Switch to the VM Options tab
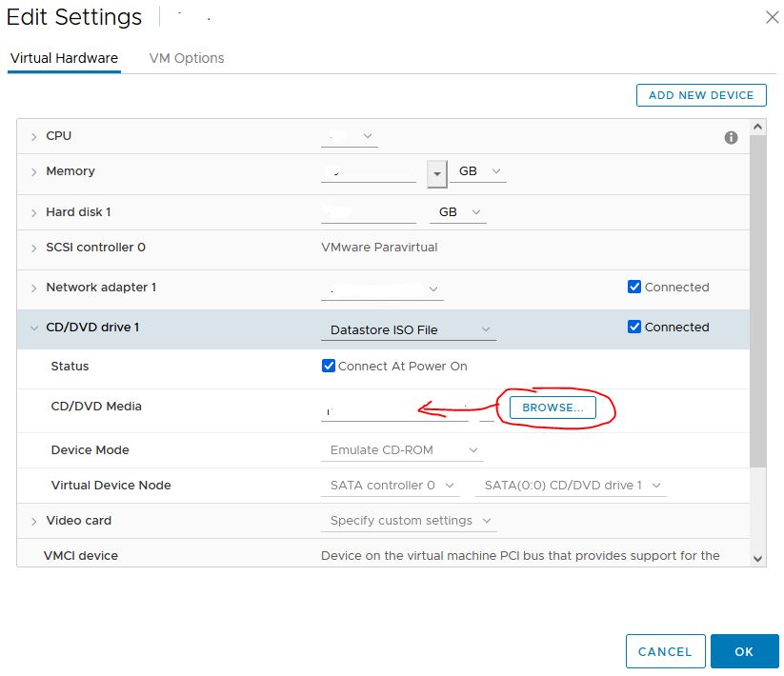 pos(187,57)
